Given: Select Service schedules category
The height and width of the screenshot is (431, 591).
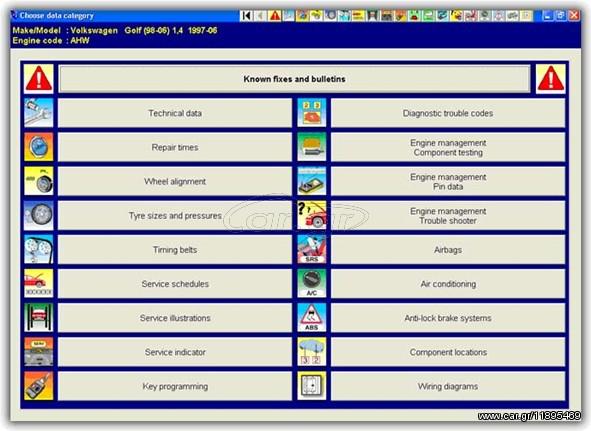Looking at the screenshot, I should coord(175,284).
